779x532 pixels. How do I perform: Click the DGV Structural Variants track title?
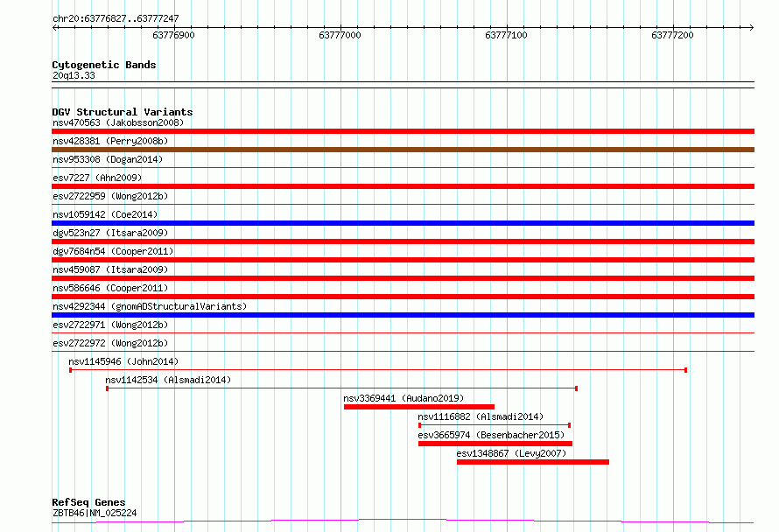[x=123, y=112]
